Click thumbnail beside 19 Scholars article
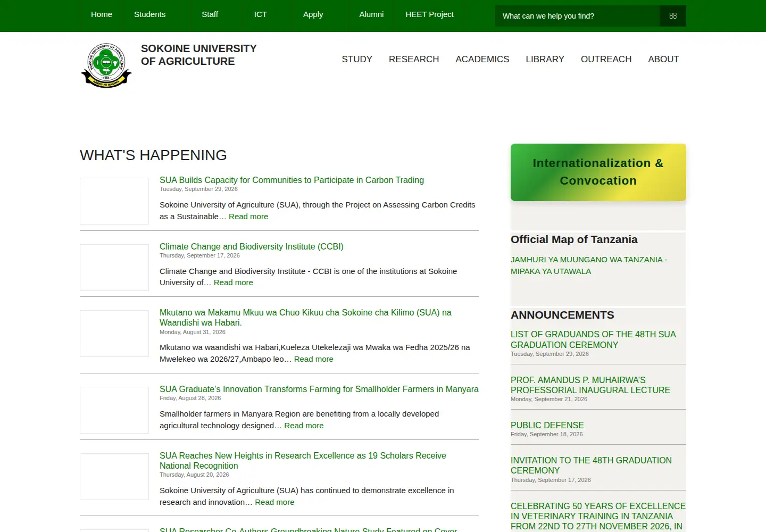The width and height of the screenshot is (766, 532). (x=114, y=477)
